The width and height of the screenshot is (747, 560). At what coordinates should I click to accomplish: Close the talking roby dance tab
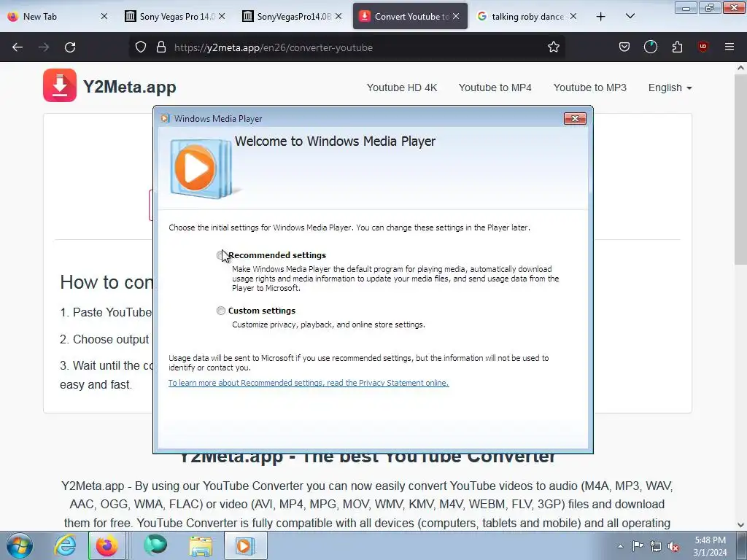click(573, 16)
